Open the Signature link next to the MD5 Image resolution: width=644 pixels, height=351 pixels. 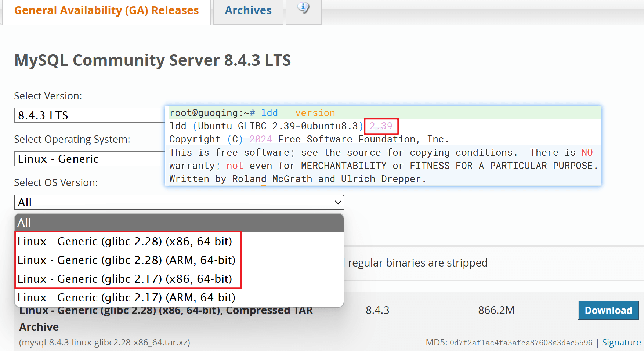(621, 343)
